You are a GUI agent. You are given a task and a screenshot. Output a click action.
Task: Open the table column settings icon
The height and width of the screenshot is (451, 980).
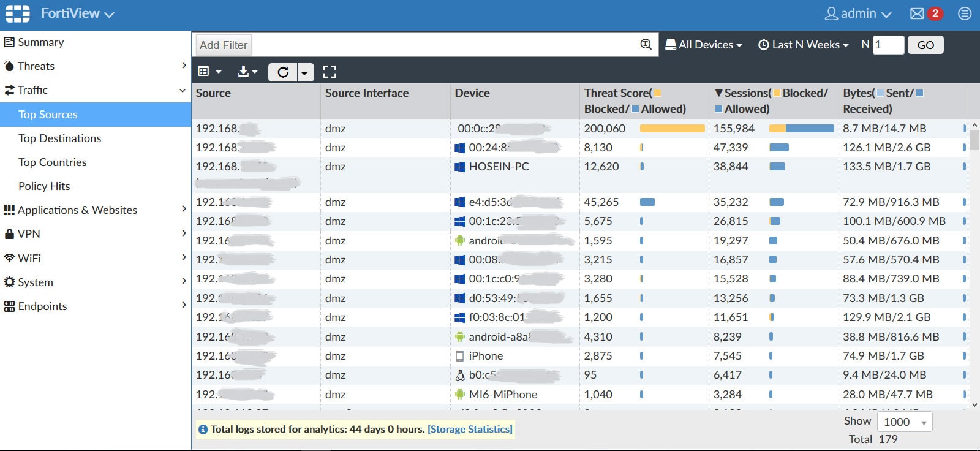coord(209,72)
